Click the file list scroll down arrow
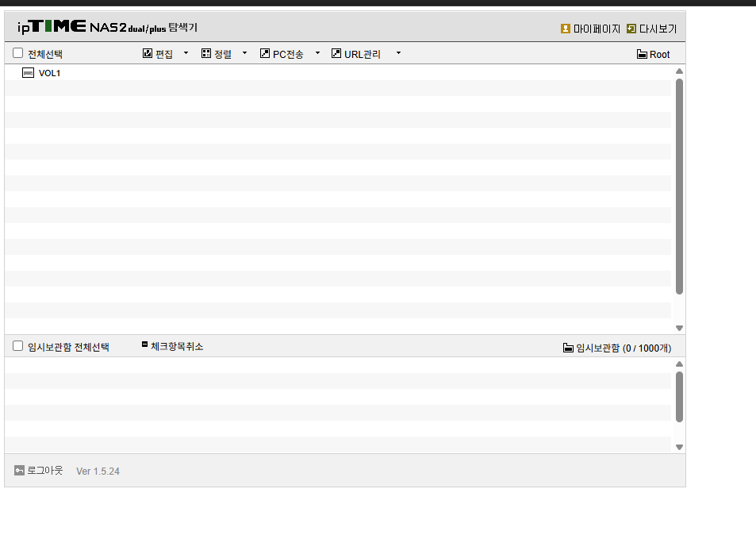756x535 pixels. click(x=679, y=328)
